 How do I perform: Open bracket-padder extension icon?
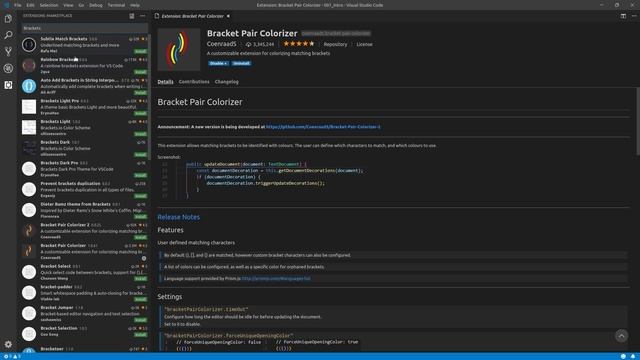coord(29,293)
